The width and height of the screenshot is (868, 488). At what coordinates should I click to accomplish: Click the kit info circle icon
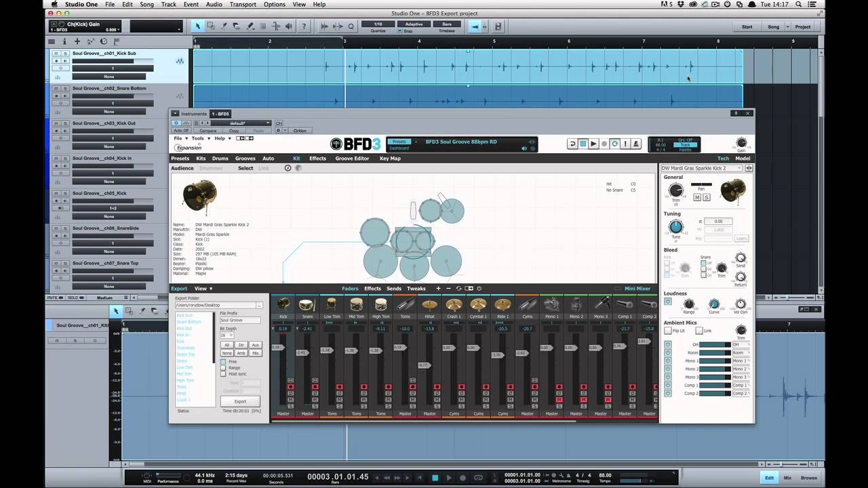[288, 168]
